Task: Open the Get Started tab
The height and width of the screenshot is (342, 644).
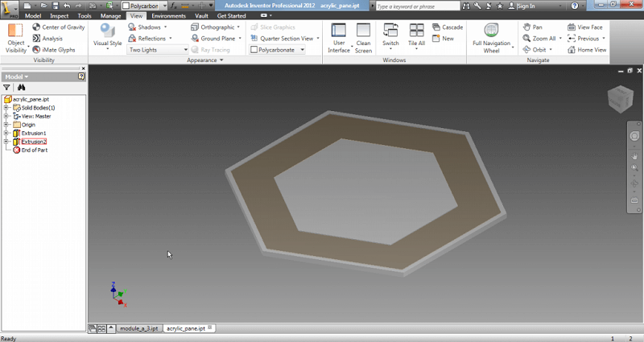Action: (x=231, y=15)
